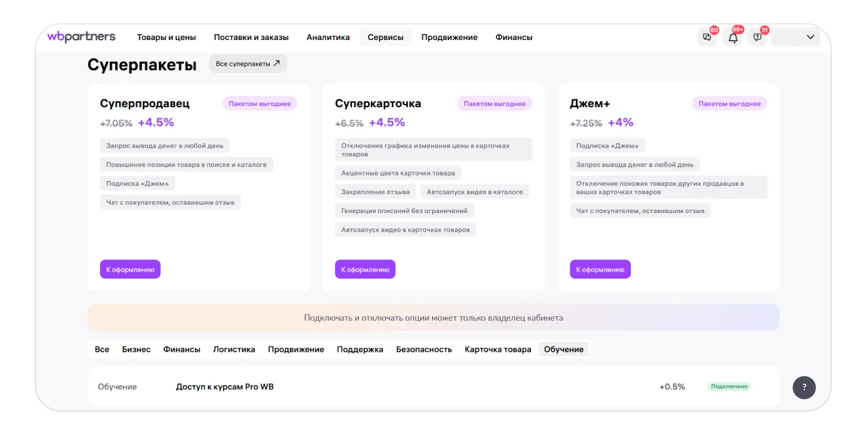868x435 pixels.
Task: Click the crossed-out +6.5% rate
Action: [x=349, y=123]
